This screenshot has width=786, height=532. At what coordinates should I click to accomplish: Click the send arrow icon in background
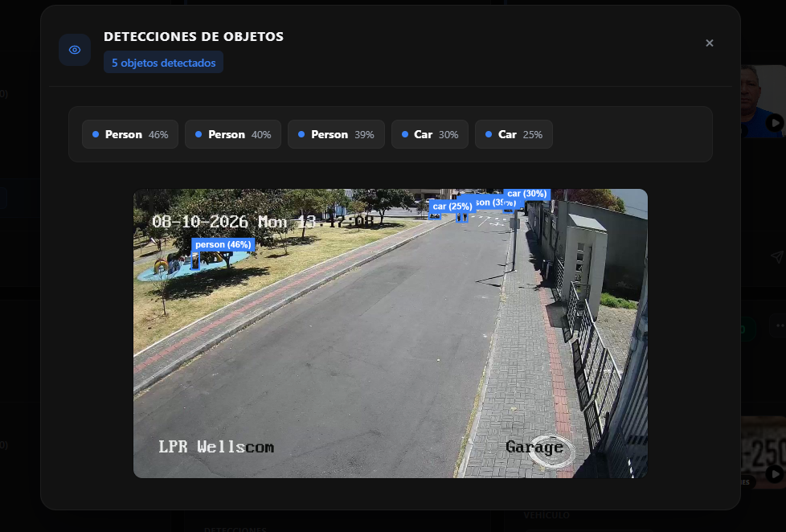[x=777, y=256]
